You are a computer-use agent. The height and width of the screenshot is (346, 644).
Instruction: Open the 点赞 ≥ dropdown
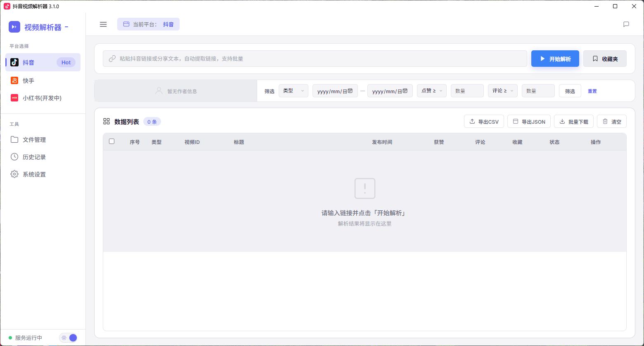point(432,91)
